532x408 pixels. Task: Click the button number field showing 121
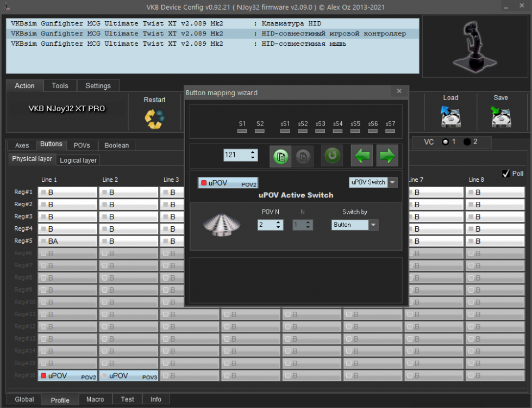237,155
